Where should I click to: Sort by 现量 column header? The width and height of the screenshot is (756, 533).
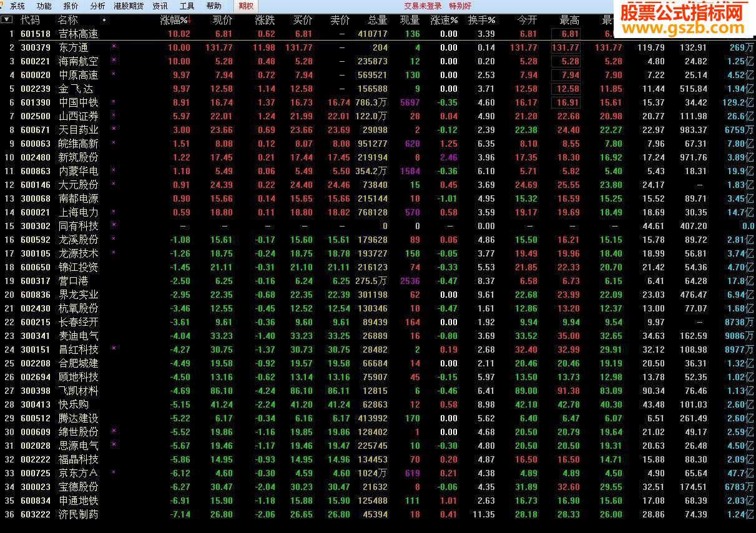pyautogui.click(x=410, y=20)
